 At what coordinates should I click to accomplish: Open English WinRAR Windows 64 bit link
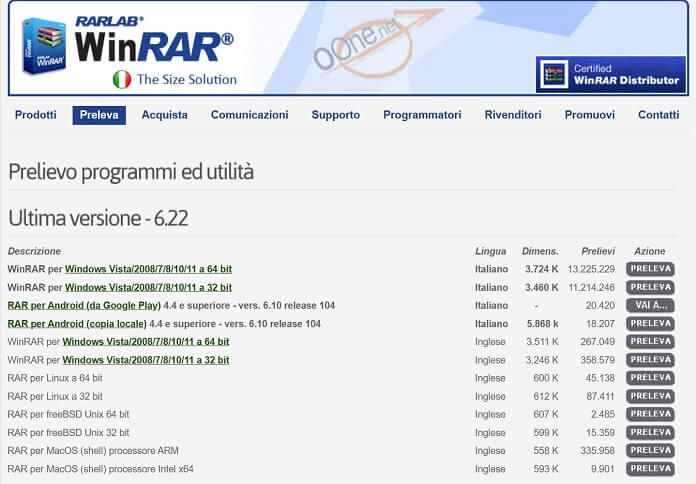point(146,342)
